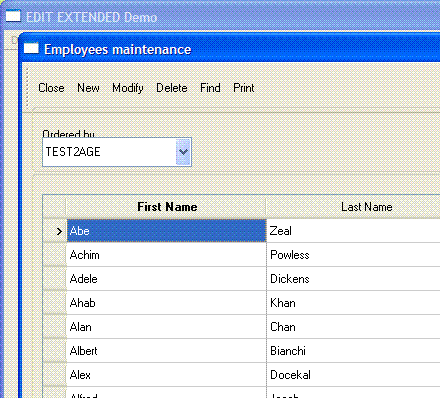Click the Last Name column header
The height and width of the screenshot is (398, 440).
[353, 207]
